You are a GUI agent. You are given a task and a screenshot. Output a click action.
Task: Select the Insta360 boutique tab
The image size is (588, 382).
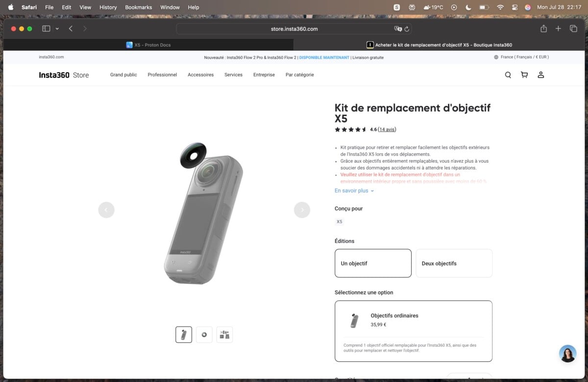440,45
